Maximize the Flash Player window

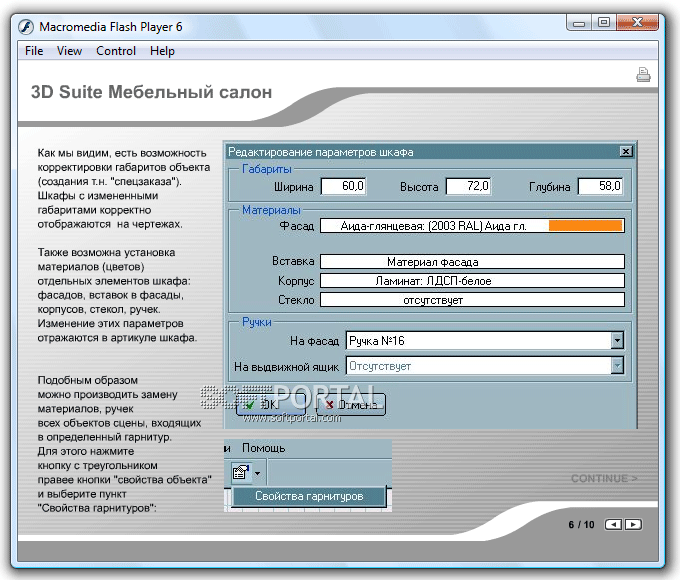(x=604, y=23)
